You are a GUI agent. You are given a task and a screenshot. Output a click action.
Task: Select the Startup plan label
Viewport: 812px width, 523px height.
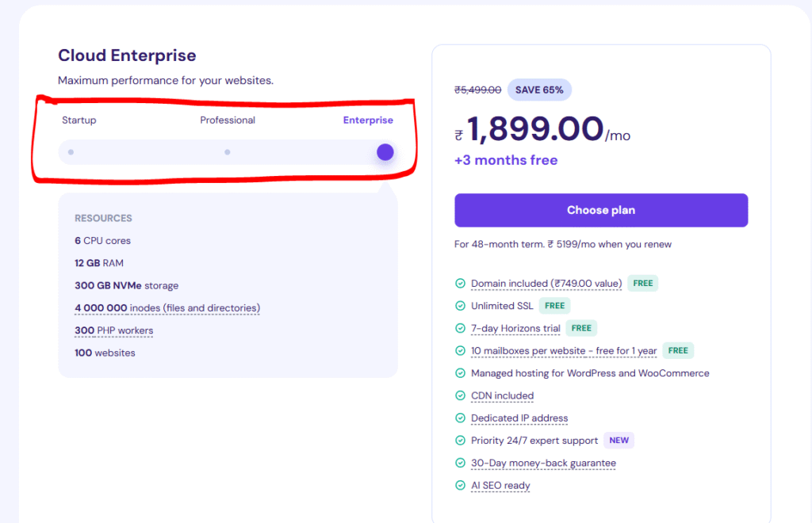[x=79, y=120]
